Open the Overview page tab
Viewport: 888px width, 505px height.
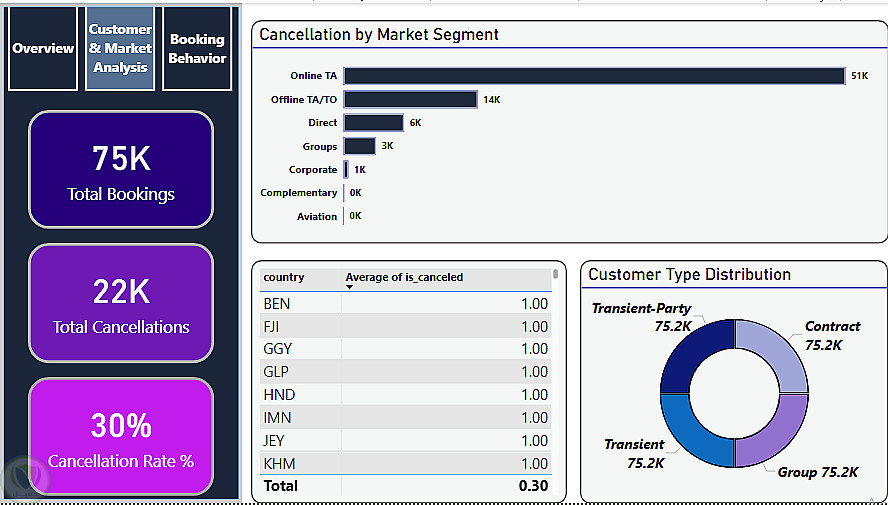click(43, 48)
